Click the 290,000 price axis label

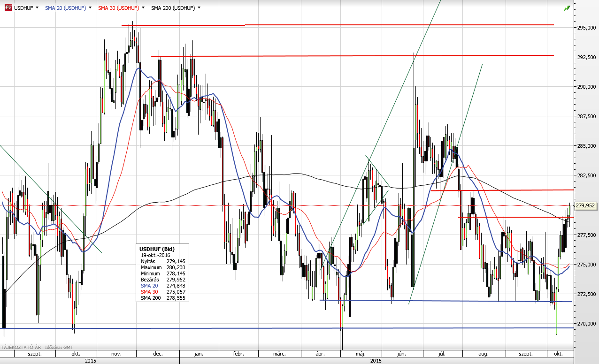pyautogui.click(x=585, y=87)
